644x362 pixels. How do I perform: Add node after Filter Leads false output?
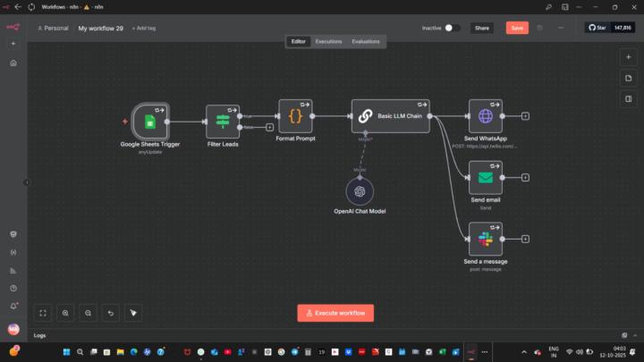pos(270,128)
